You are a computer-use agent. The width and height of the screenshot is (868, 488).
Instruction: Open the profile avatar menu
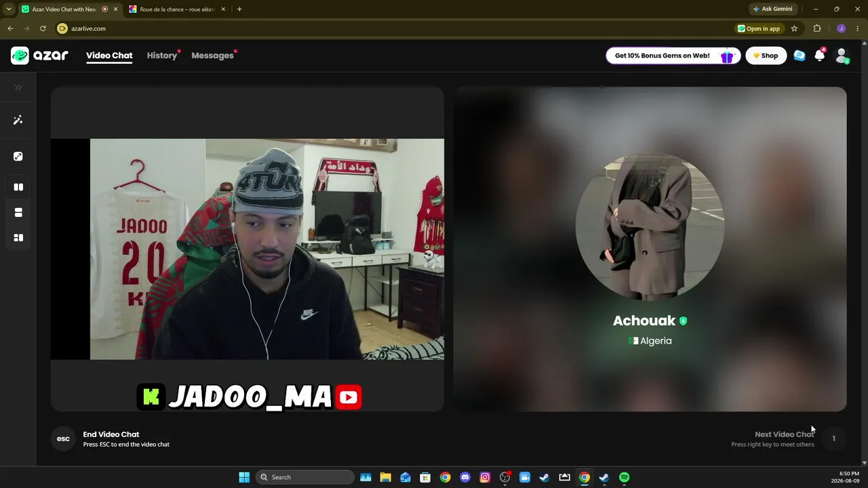pos(842,56)
